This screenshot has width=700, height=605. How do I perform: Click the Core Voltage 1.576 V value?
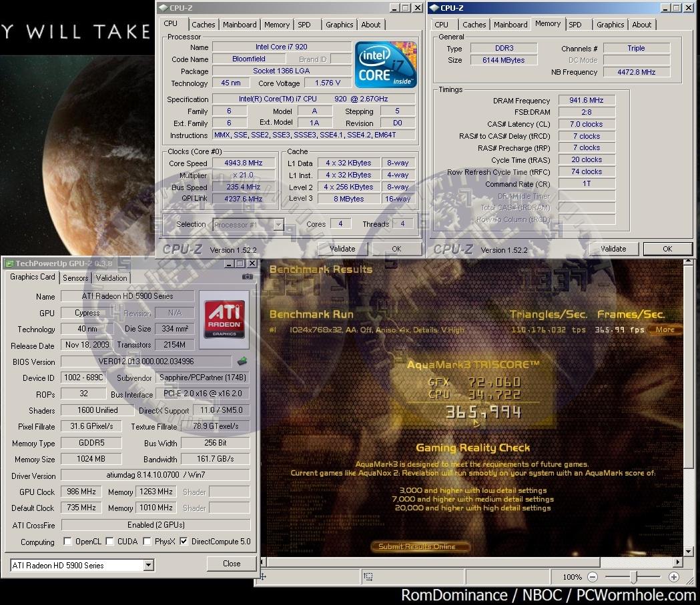[328, 83]
